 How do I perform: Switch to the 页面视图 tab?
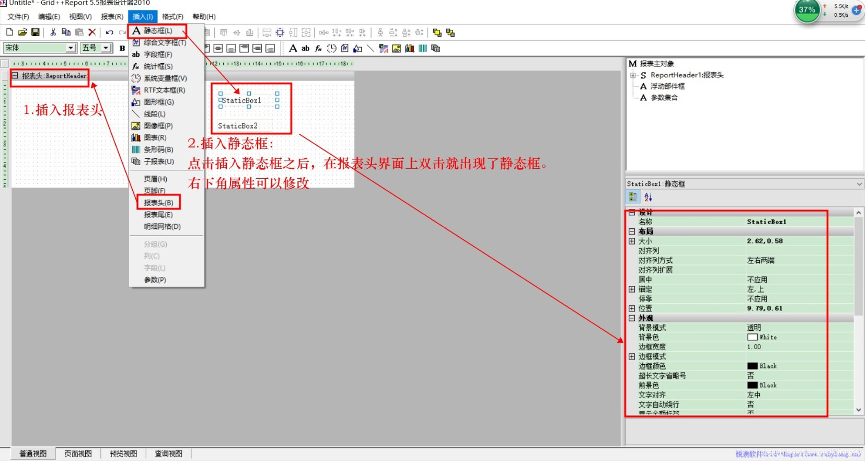[x=78, y=454]
